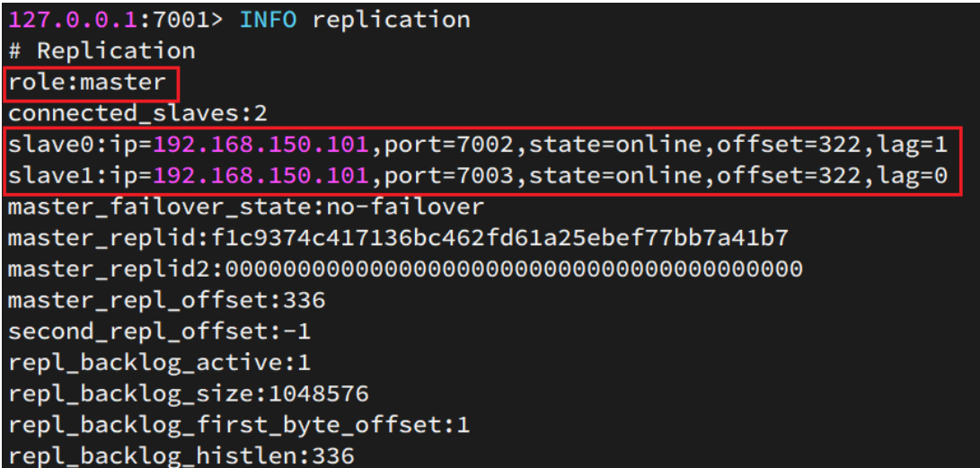Screen dimensions: 980x468
Task: Click the second_repl_offset:-1 line
Action: pos(159,332)
